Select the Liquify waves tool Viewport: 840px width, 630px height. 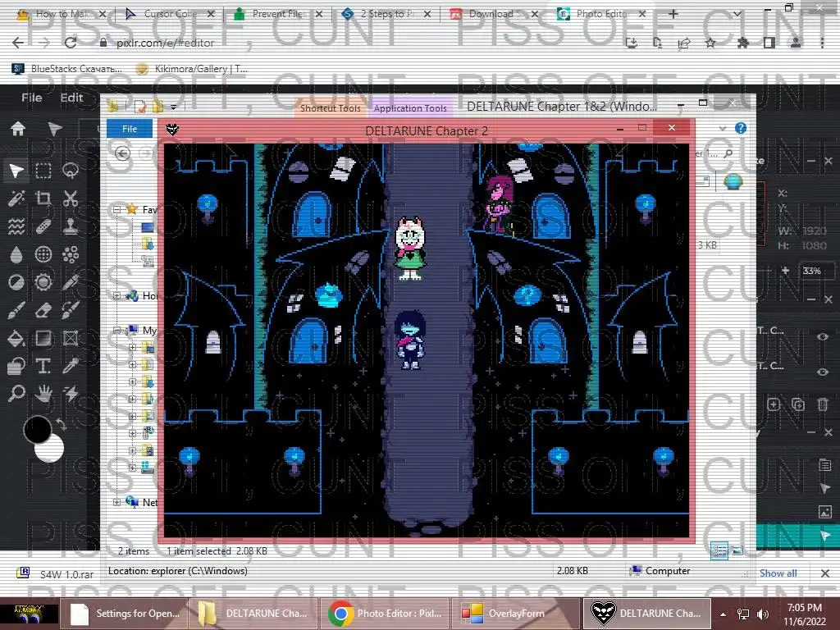point(16,226)
